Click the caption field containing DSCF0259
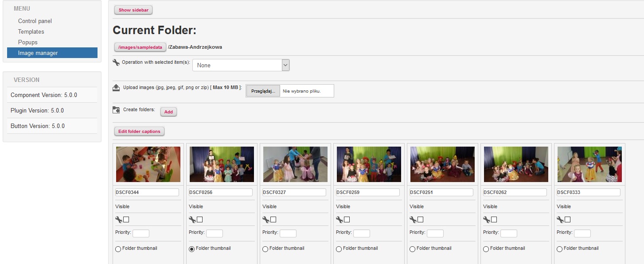The image size is (644, 264). point(368,192)
